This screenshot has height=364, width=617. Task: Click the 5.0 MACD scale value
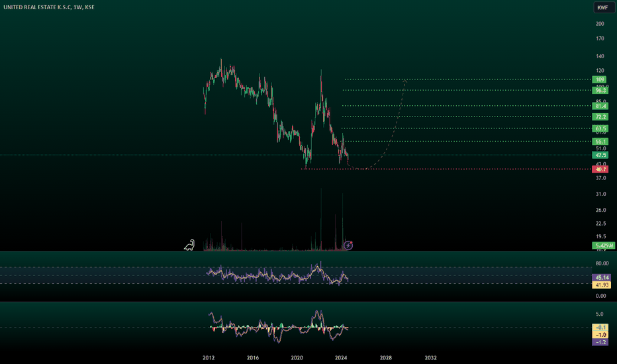[599, 314]
